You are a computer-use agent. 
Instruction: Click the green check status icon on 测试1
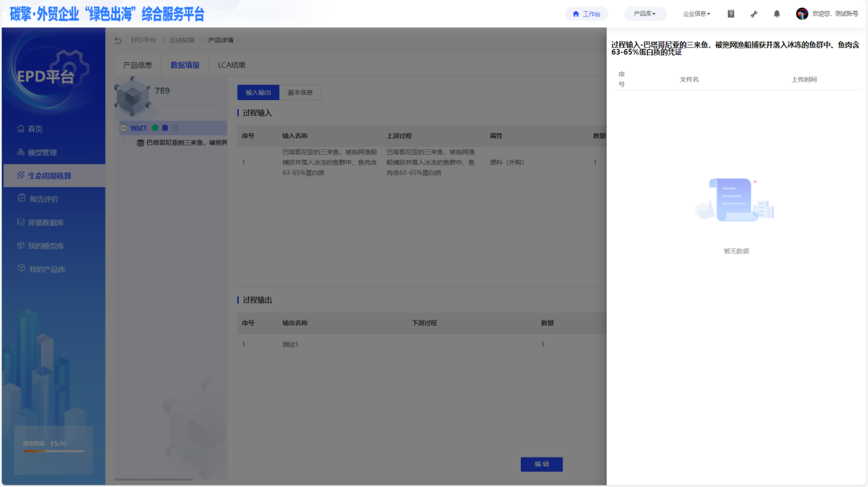click(x=155, y=128)
